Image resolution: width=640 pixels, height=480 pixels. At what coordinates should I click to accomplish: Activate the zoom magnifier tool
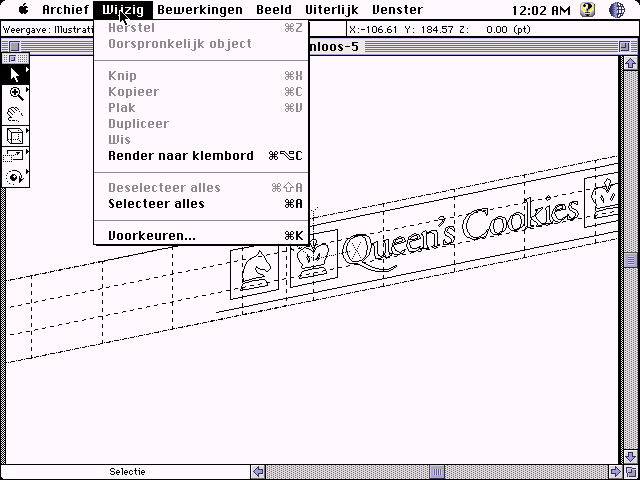point(15,94)
